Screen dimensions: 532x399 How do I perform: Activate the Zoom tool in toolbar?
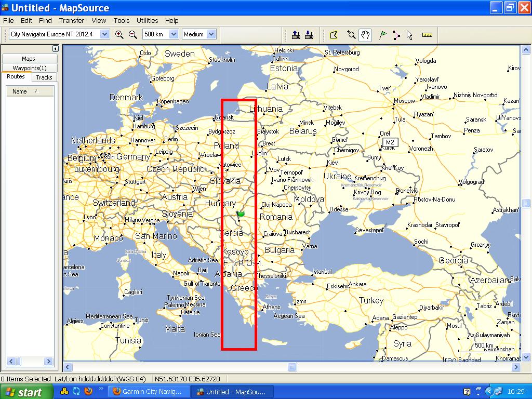click(x=351, y=35)
